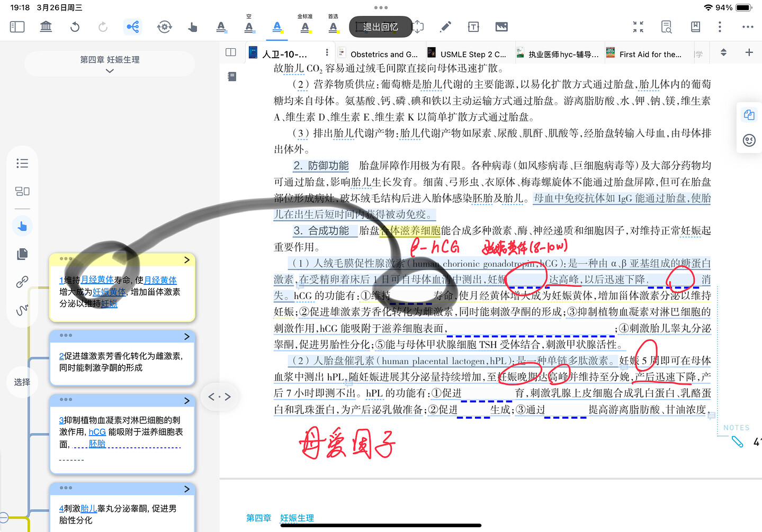Select the pen drawing tool
This screenshot has width=762, height=532.
446,26
